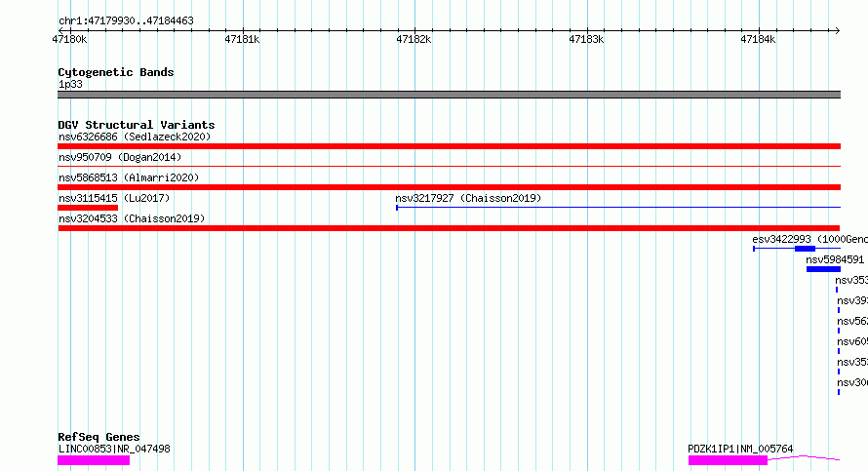Click the variant label starting with nsv60
868x471 pixels.
(852, 341)
